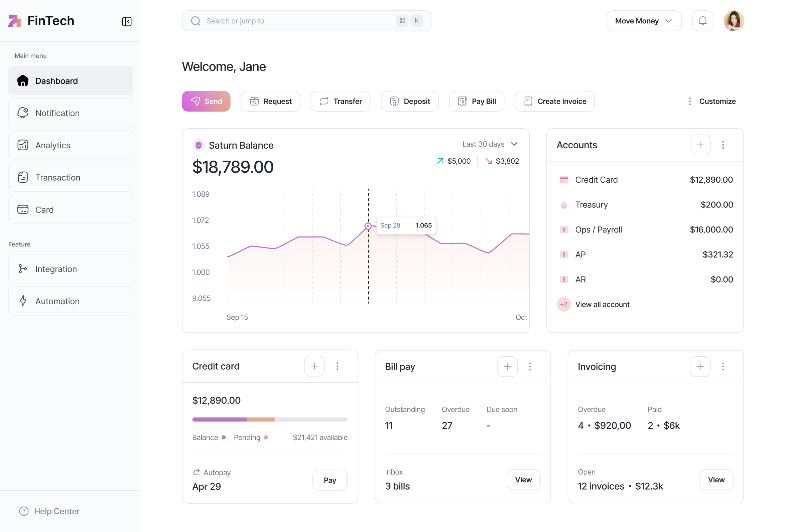Select the Pay Bill icon
Screen dimensions: 786x532
[463, 101]
